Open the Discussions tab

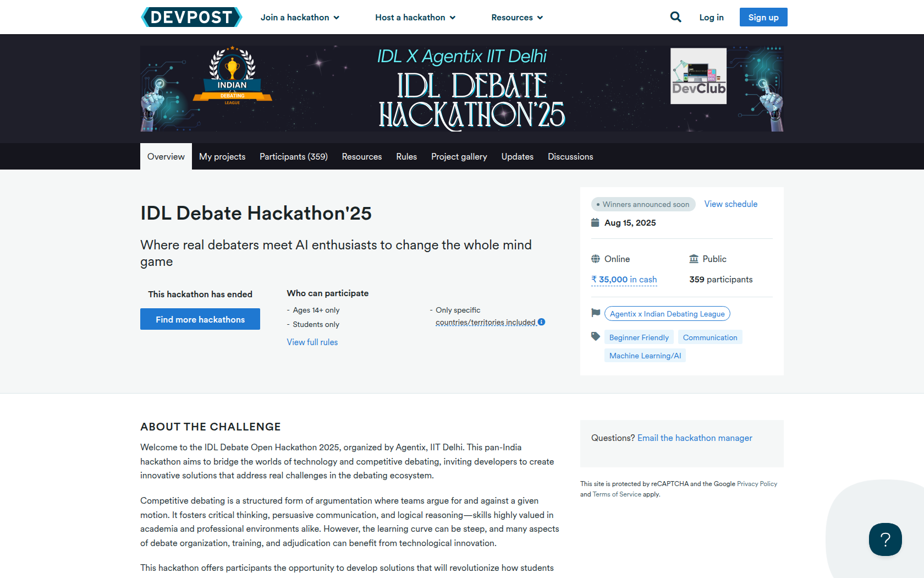(x=570, y=157)
